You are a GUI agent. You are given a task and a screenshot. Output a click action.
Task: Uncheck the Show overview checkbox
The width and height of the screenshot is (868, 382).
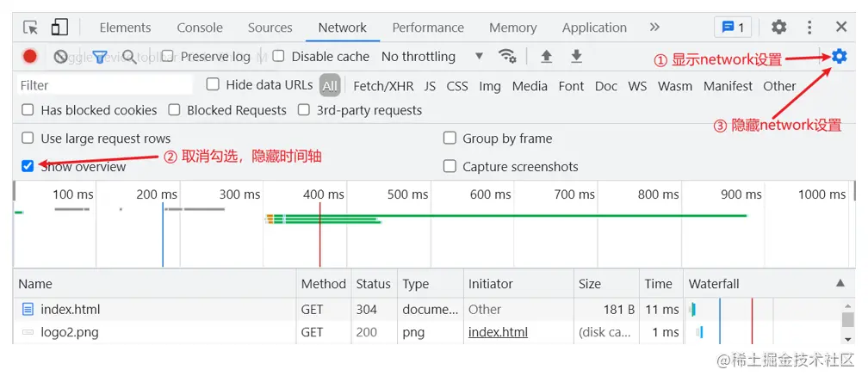[28, 166]
